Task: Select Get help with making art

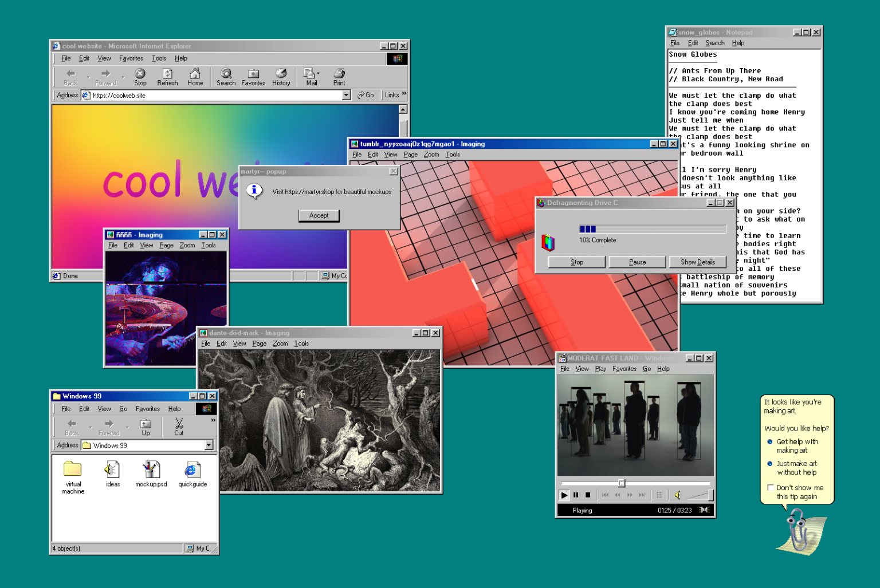Action: [769, 441]
